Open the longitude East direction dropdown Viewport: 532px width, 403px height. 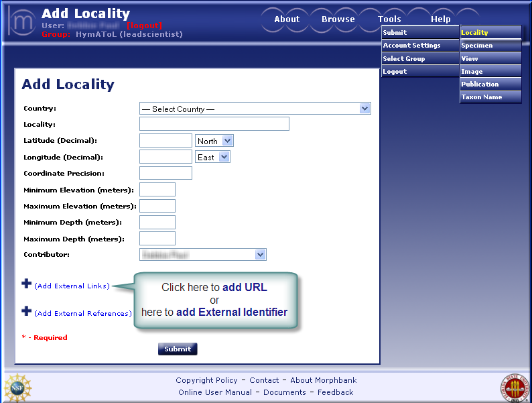click(x=212, y=157)
